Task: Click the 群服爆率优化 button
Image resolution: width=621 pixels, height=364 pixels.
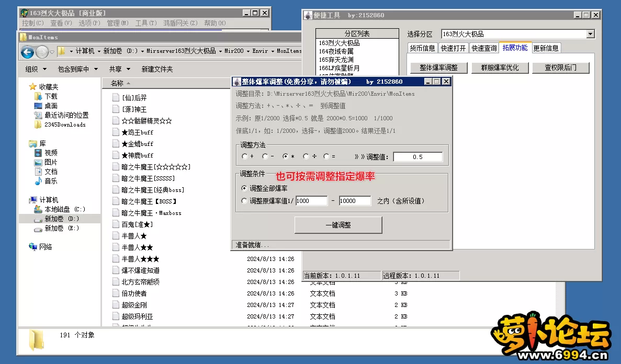Action: (500, 68)
